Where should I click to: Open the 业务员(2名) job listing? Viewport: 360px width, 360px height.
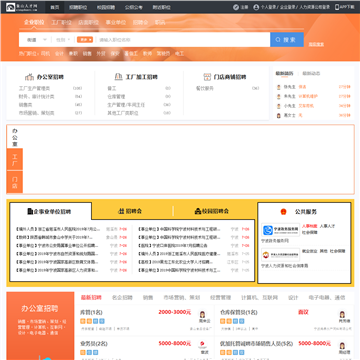94,343
